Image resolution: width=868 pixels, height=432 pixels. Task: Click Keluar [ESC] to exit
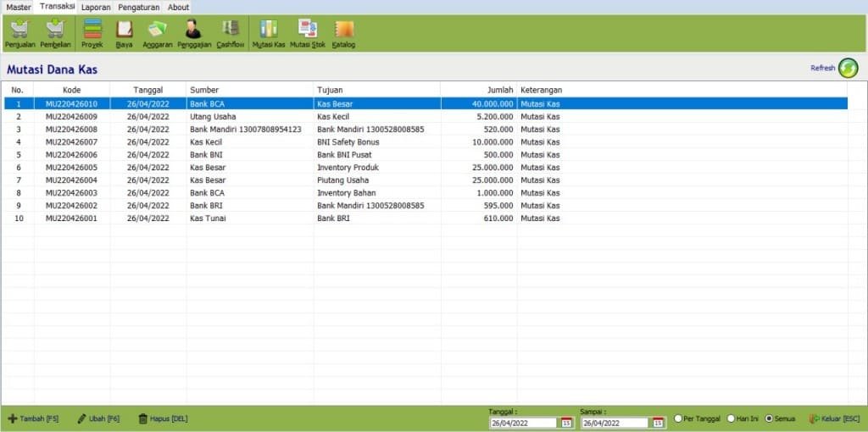pos(834,418)
